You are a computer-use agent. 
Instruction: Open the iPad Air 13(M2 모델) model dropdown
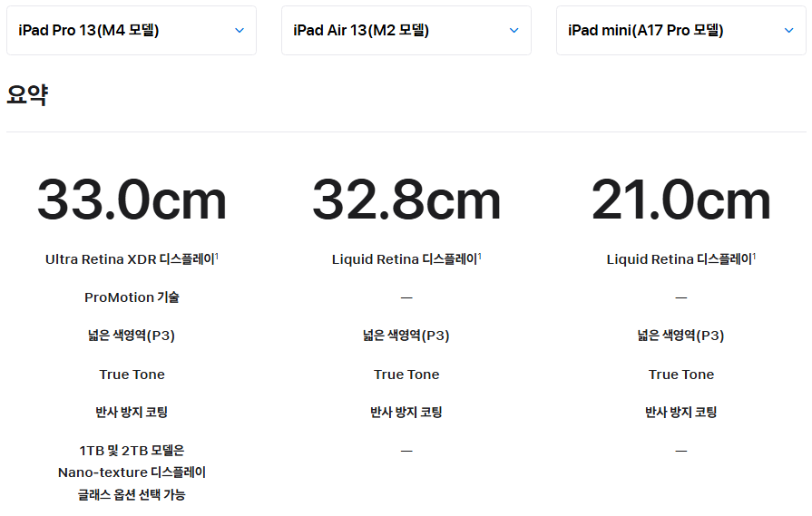pos(406,31)
